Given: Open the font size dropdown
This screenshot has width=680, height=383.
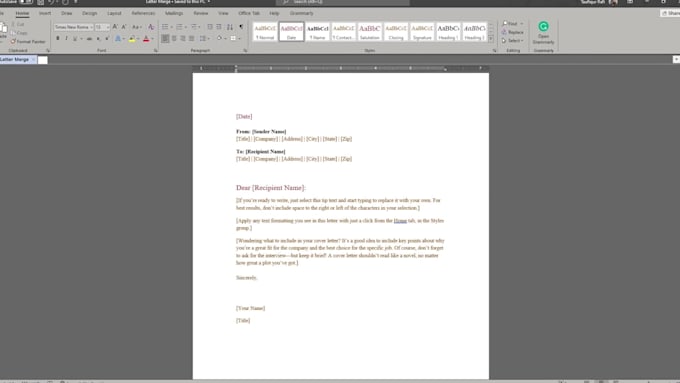Looking at the screenshot, I should click(x=108, y=27).
